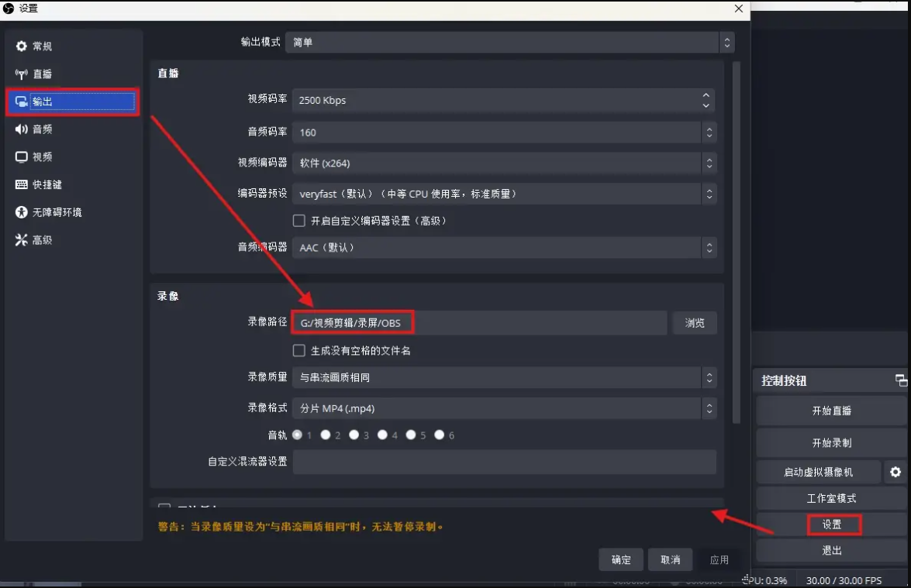911x588 pixels.
Task: Open the 高级 settings page
Action: tap(73, 239)
